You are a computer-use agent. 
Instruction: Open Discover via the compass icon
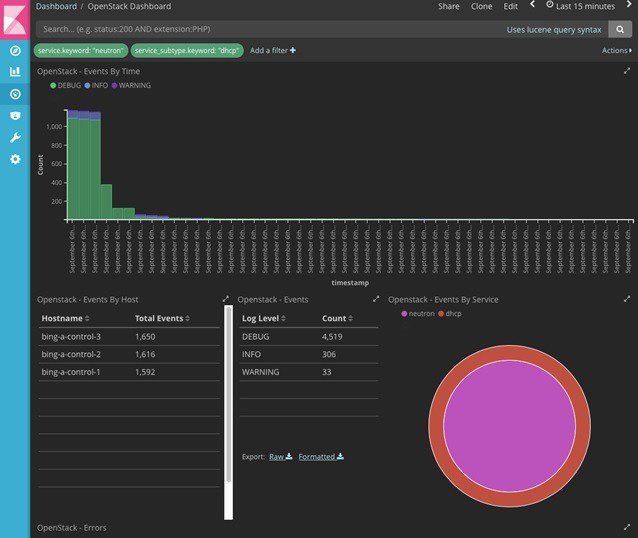coord(15,50)
